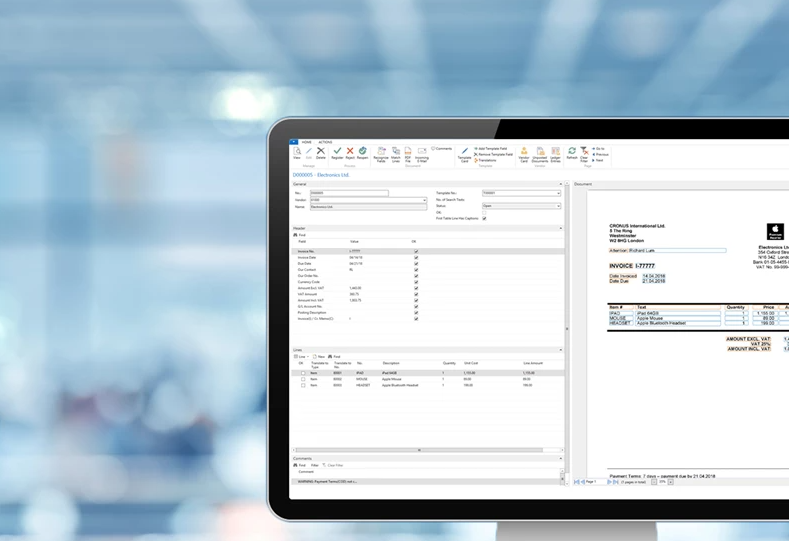Toggle OK checkbox for the MOUSE line

coord(303,379)
